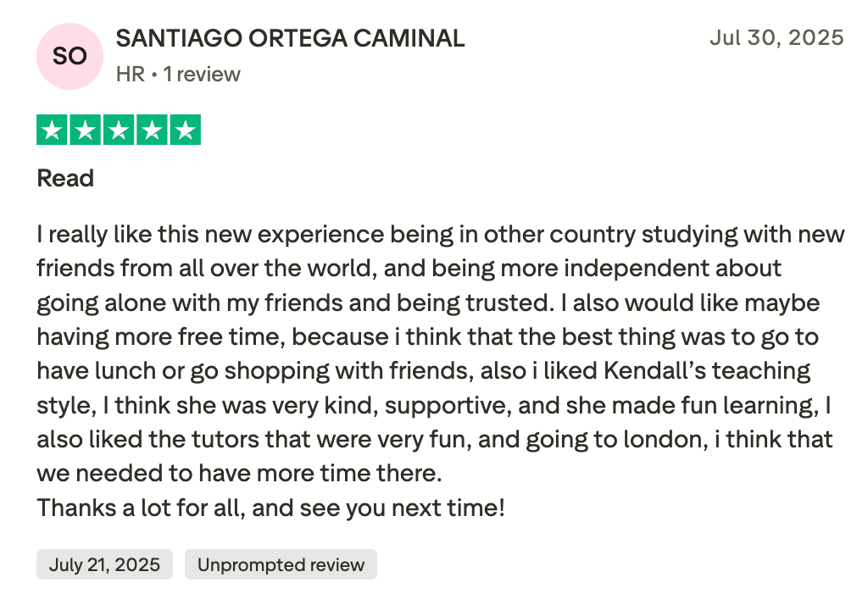Click the fourth green rating star
The height and width of the screenshot is (605, 868).
(152, 130)
